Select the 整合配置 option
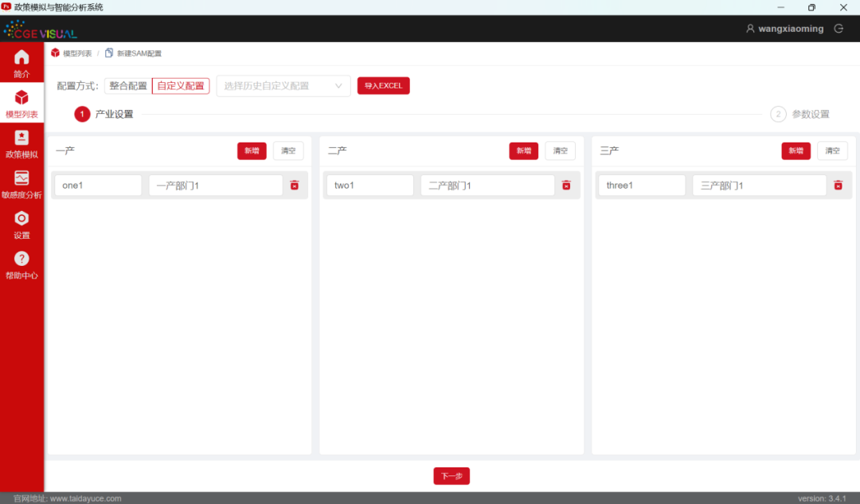860x504 pixels. tap(127, 85)
